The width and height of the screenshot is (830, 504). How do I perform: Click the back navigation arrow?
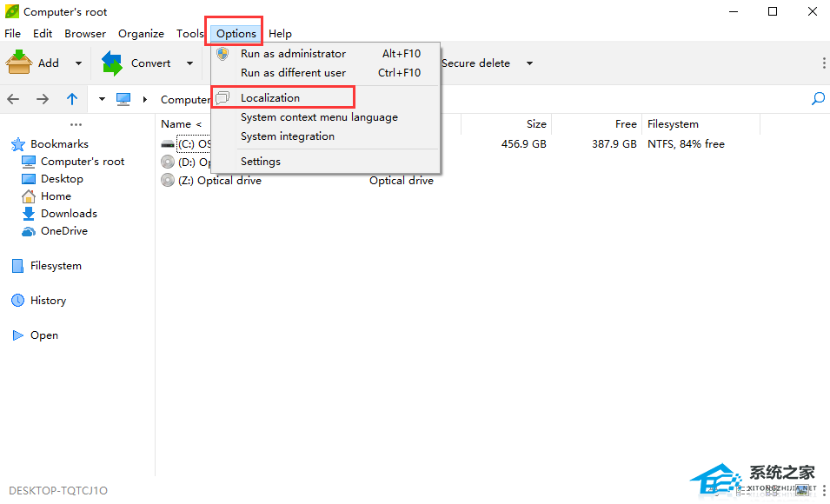(13, 99)
